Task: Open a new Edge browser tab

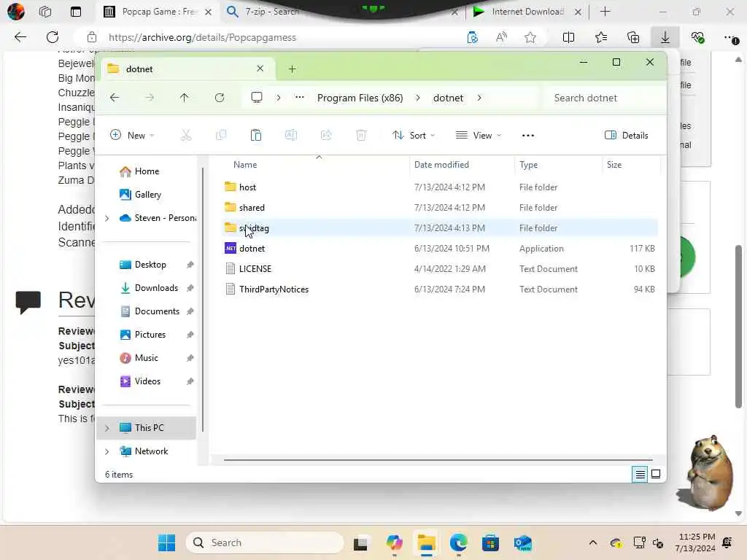Action: pos(605,12)
